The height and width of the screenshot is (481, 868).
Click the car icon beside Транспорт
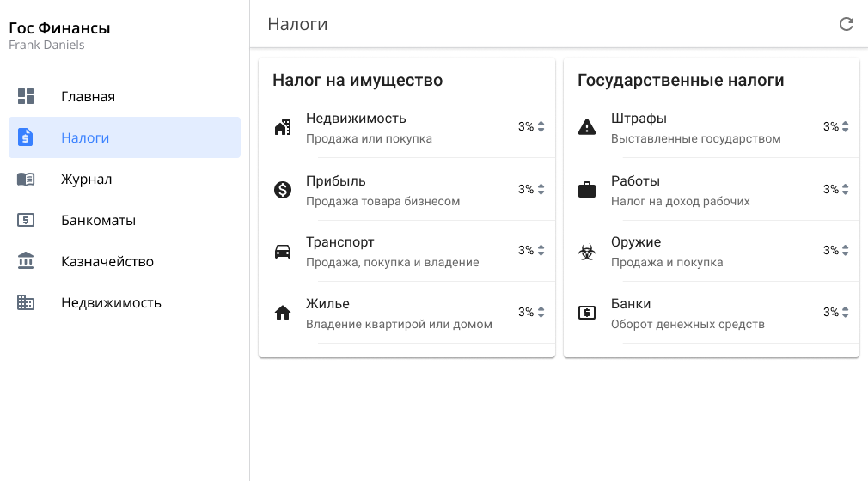tap(283, 252)
